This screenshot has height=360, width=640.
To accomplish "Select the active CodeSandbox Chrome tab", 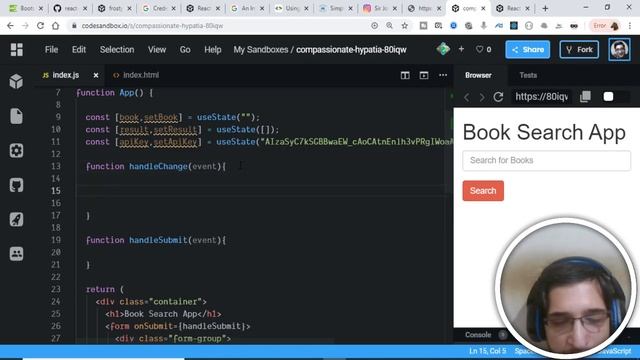I will [x=468, y=8].
